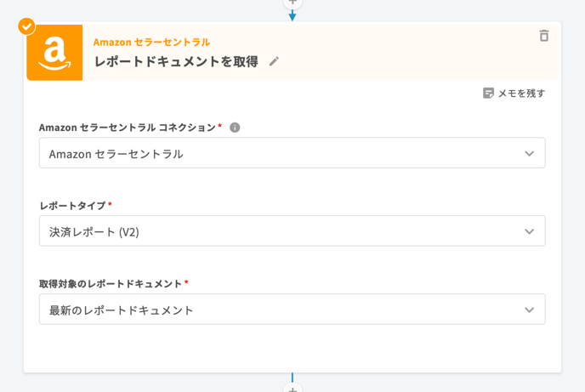Click the blue arrow connector above the card

[292, 15]
